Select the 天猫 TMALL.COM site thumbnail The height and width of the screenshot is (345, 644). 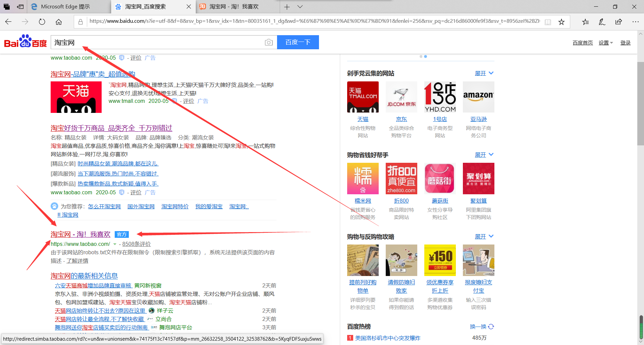(x=363, y=97)
